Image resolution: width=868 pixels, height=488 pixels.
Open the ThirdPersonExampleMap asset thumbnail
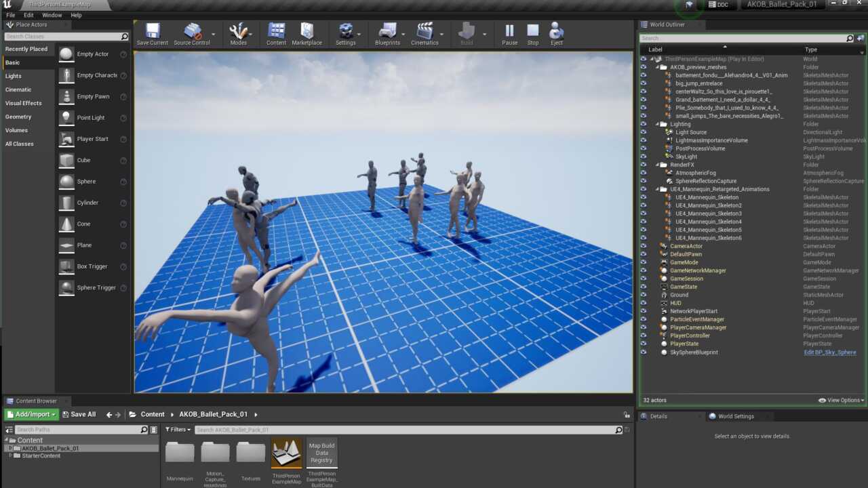click(286, 454)
